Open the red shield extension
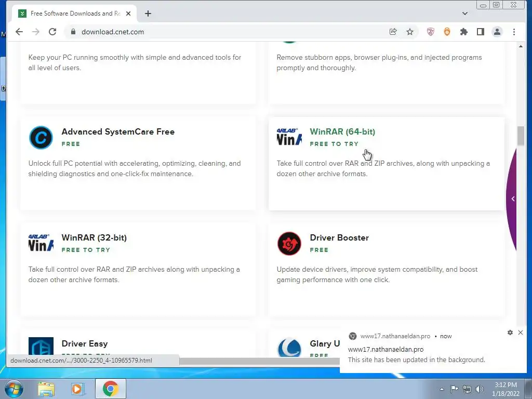Screen dimensions: 532x399 tap(431, 32)
